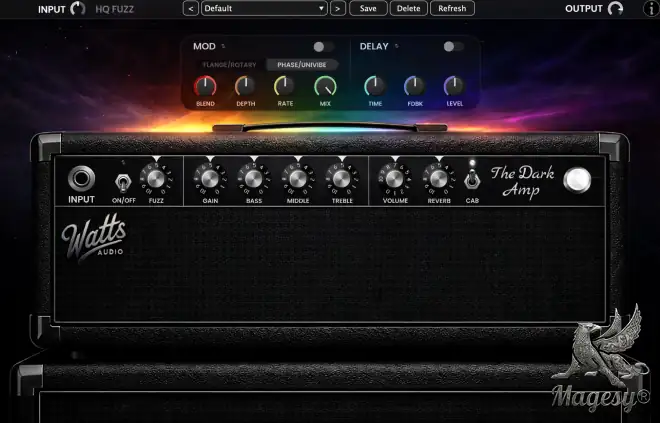Click the Watts Audio logo

[x=93, y=238]
